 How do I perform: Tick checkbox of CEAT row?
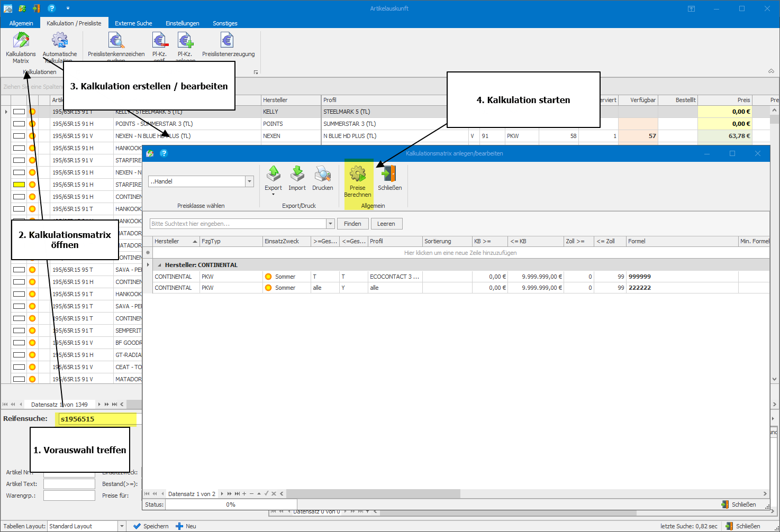click(x=19, y=367)
